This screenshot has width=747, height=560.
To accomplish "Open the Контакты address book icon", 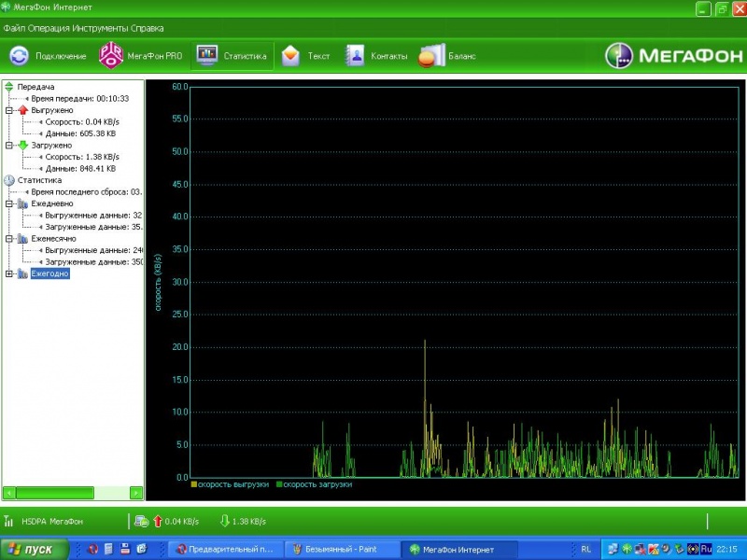I will pos(355,56).
